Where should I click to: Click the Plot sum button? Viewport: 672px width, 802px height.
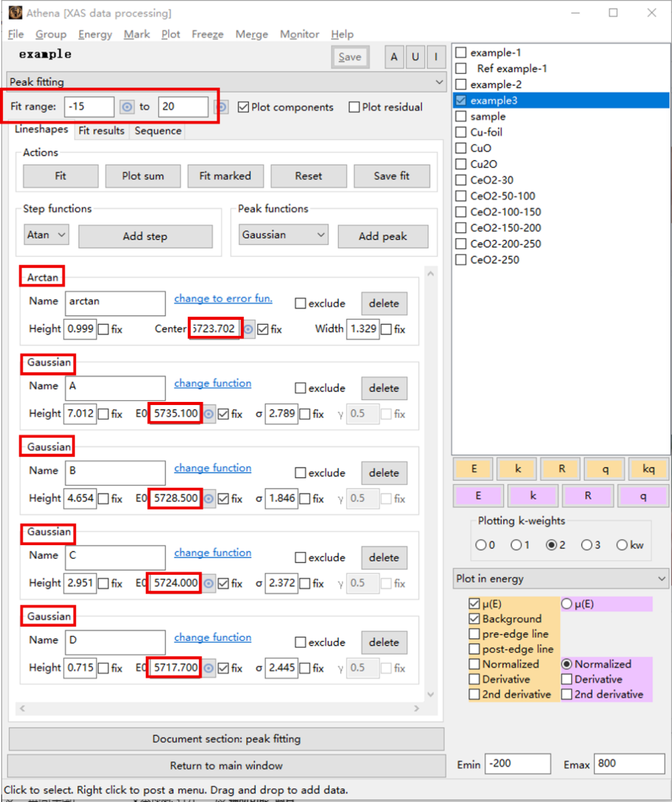[143, 176]
